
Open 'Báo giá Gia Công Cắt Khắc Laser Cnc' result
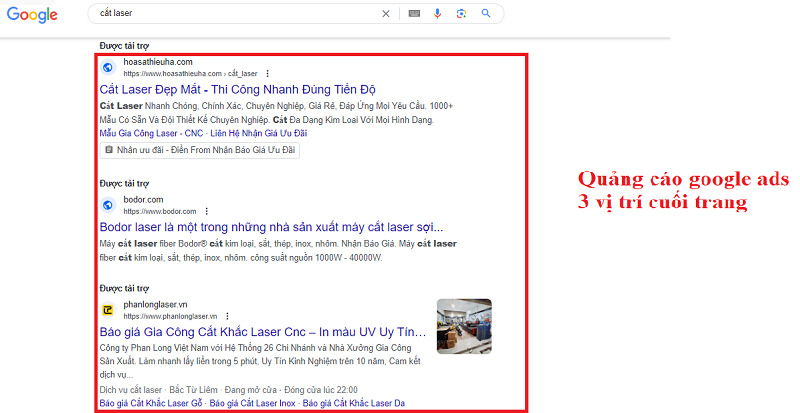(263, 332)
